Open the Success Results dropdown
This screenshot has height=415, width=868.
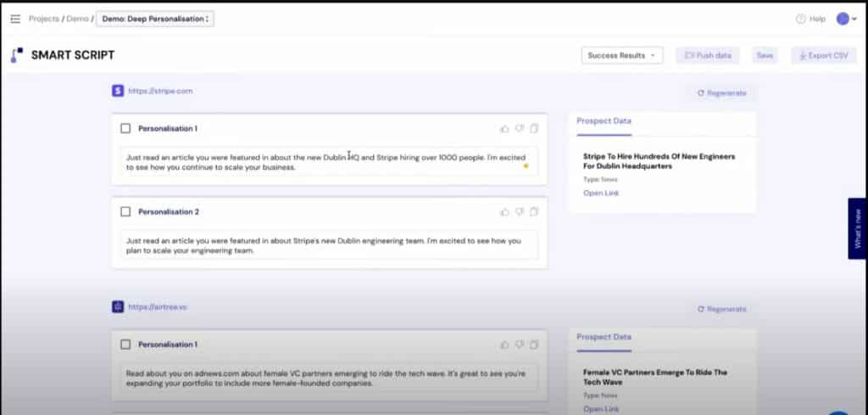coord(622,55)
